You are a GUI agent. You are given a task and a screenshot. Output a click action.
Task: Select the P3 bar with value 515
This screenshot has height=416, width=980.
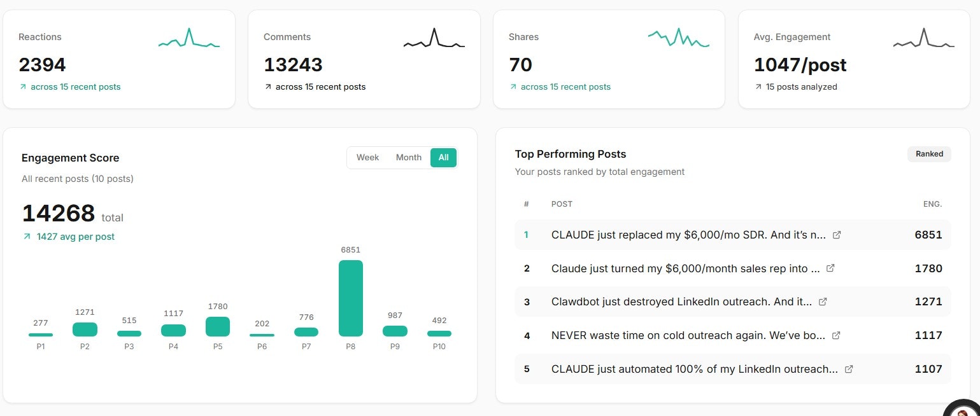click(129, 333)
